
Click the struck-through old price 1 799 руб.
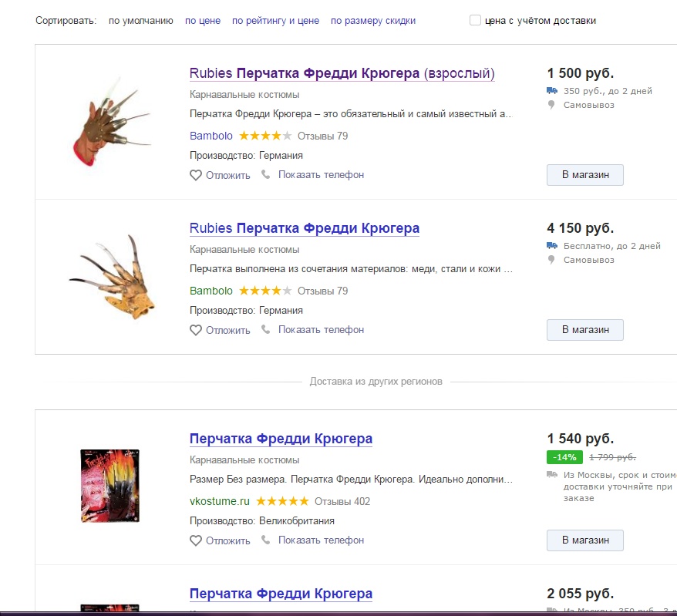(612, 457)
